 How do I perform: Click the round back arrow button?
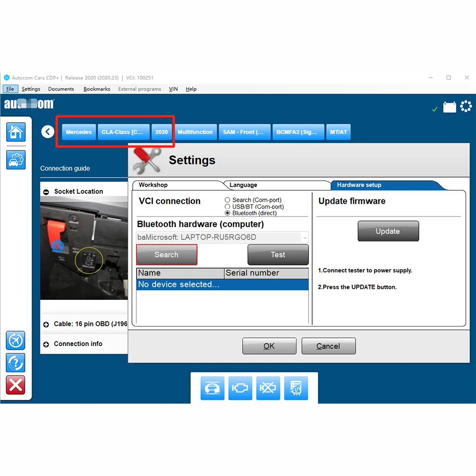point(48,132)
